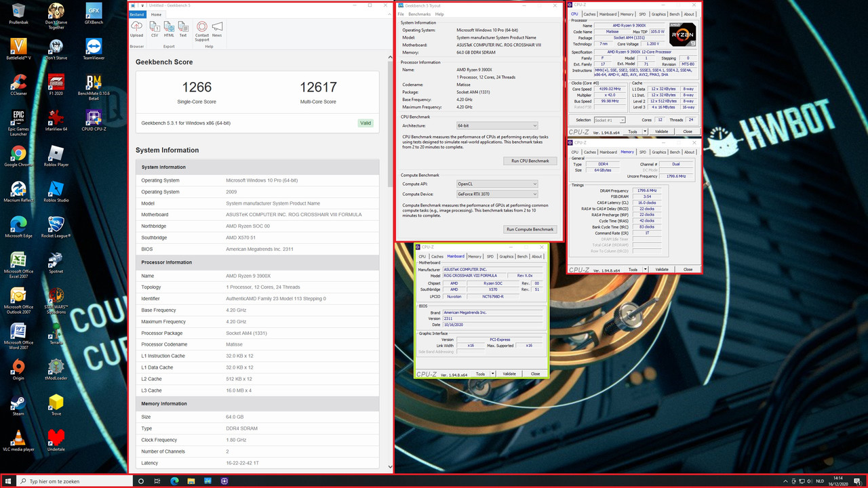Viewport: 868px width, 488px height.
Task: Click Validate in CPU-Z Memory window
Action: click(x=661, y=269)
